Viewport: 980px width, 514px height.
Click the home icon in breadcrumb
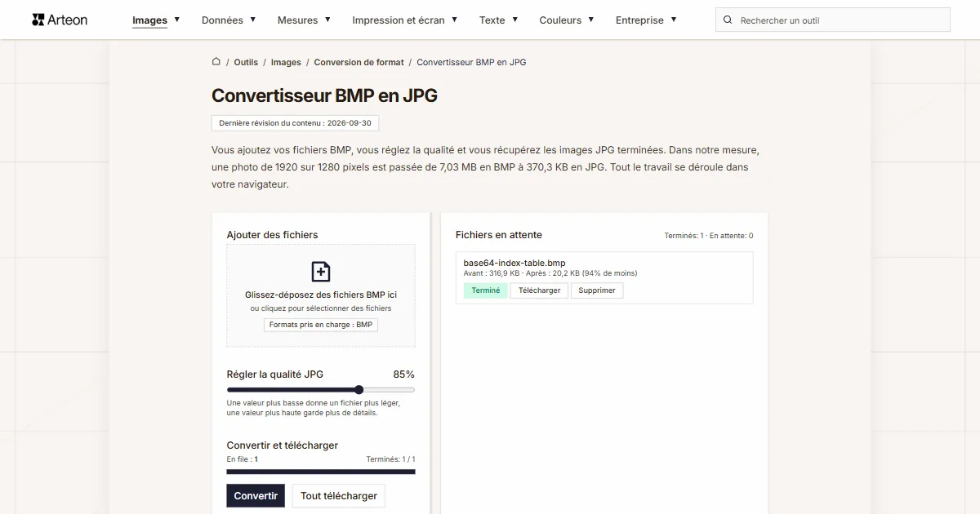[x=216, y=61]
